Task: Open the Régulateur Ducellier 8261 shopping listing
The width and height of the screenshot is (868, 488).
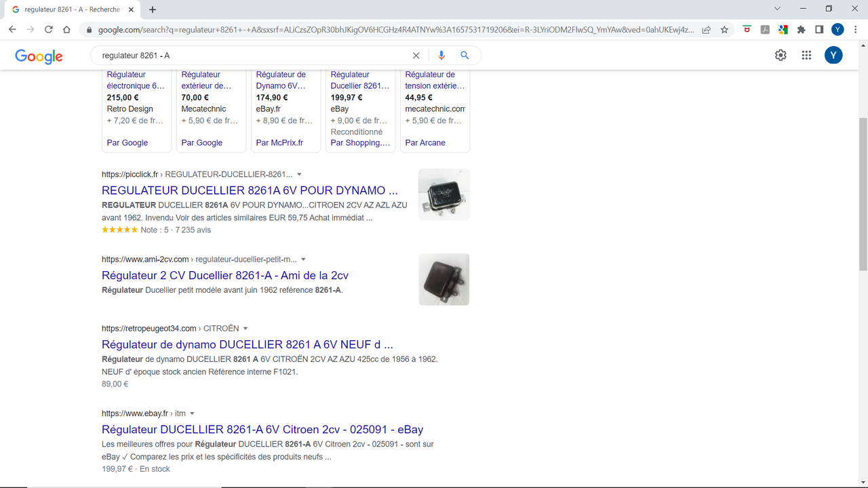Action: coord(360,80)
